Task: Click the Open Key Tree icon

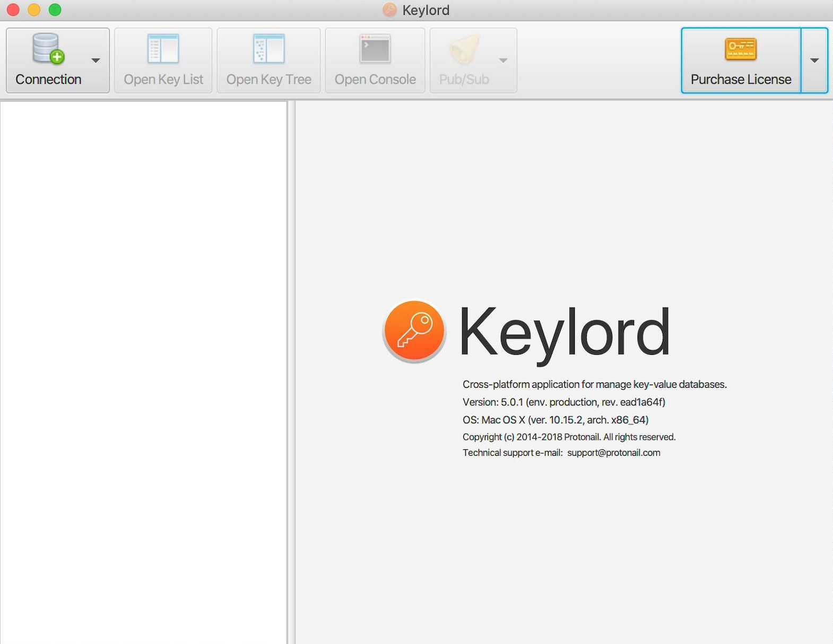Action: pos(268,49)
